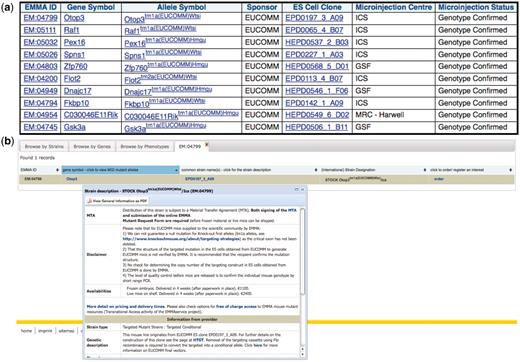
Task: Sort by the gene symbol column header
Action: click(x=120, y=170)
